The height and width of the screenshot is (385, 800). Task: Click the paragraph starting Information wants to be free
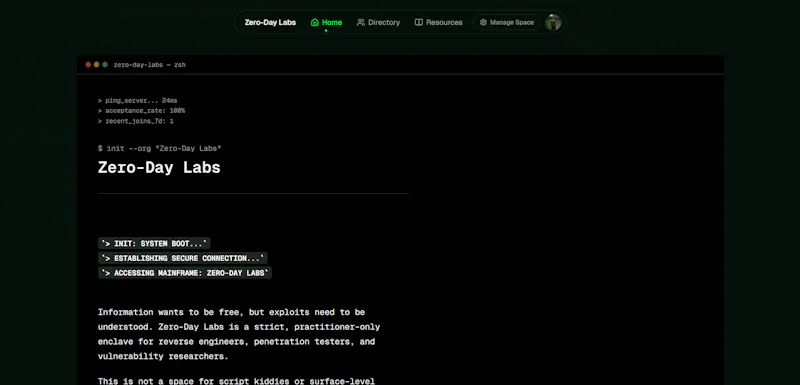point(239,334)
